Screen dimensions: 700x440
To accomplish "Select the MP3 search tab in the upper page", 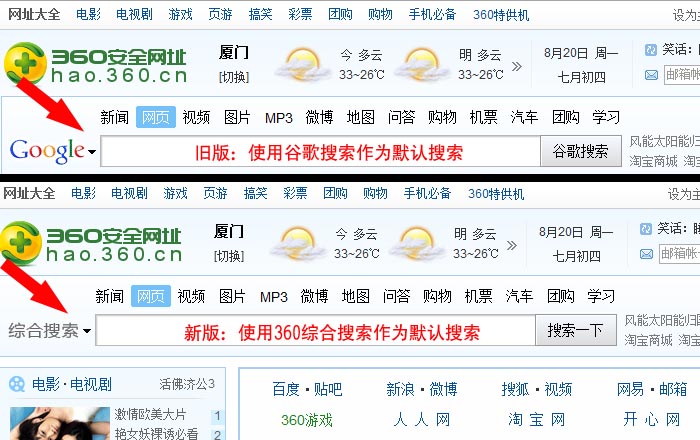I will point(279,118).
